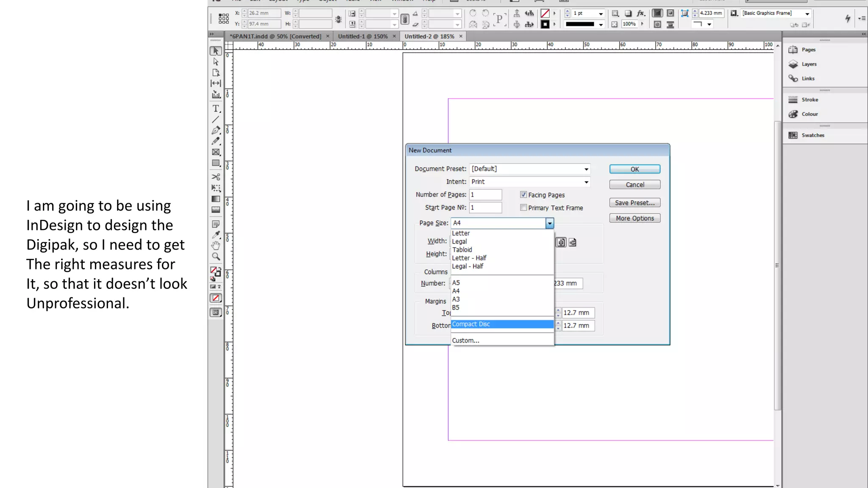The width and height of the screenshot is (868, 488).
Task: Select the Gap tool
Action: tap(216, 83)
